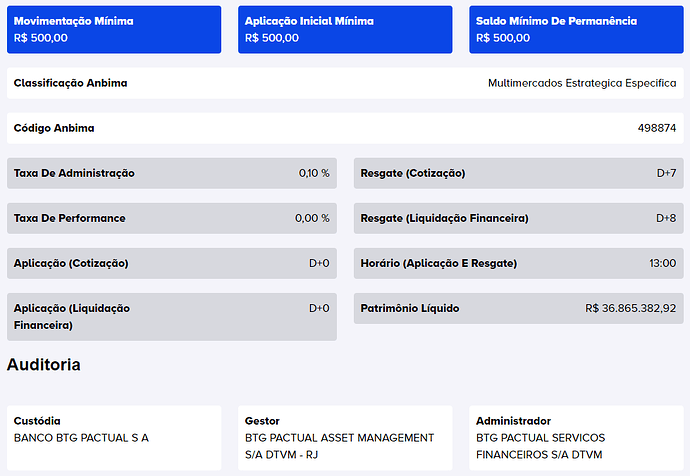This screenshot has height=476, width=690.
Task: Click the Movimentação Mínima blue card
Action: click(113, 29)
